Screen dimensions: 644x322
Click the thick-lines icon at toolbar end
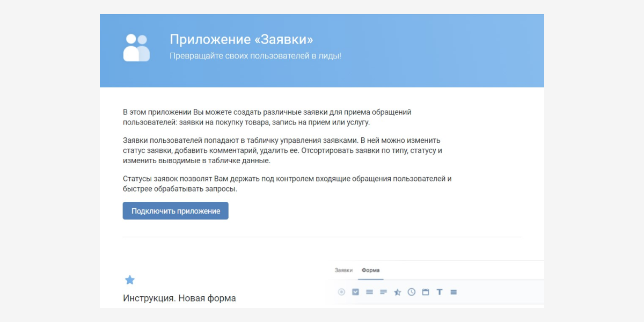point(453,292)
